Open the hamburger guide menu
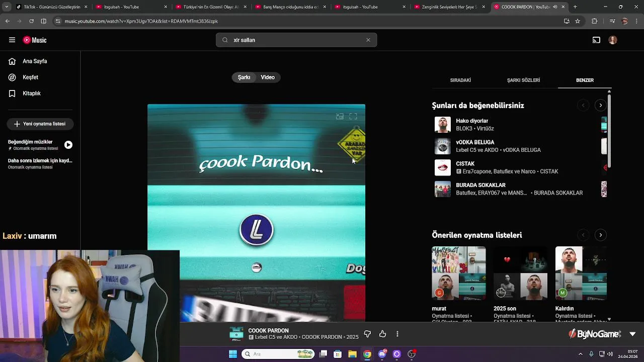Image resolution: width=644 pixels, height=362 pixels. tap(12, 40)
